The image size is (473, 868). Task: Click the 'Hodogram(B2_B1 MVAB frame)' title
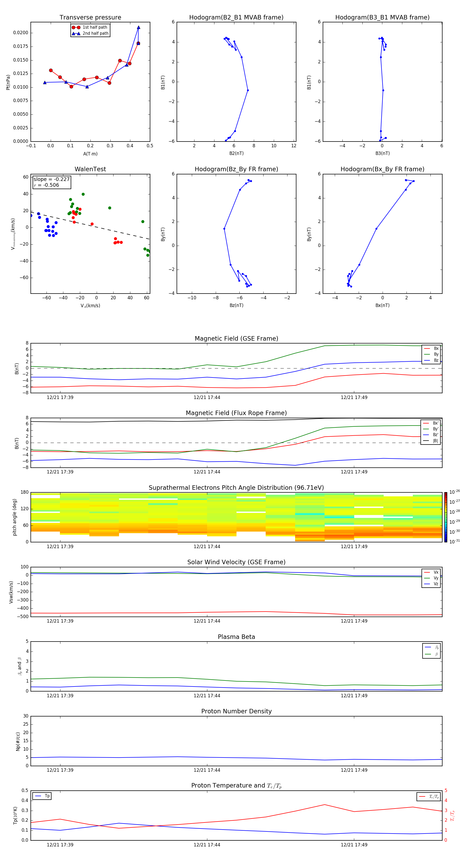click(x=236, y=18)
